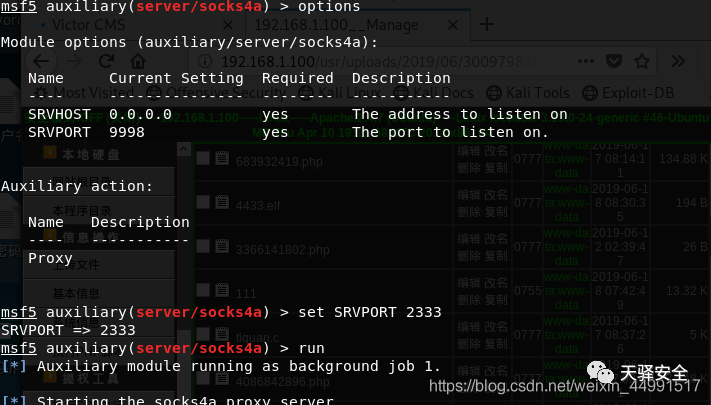This screenshot has width=711, height=405.
Task: Tick the checkbox for 4433.elf
Action: (203, 202)
